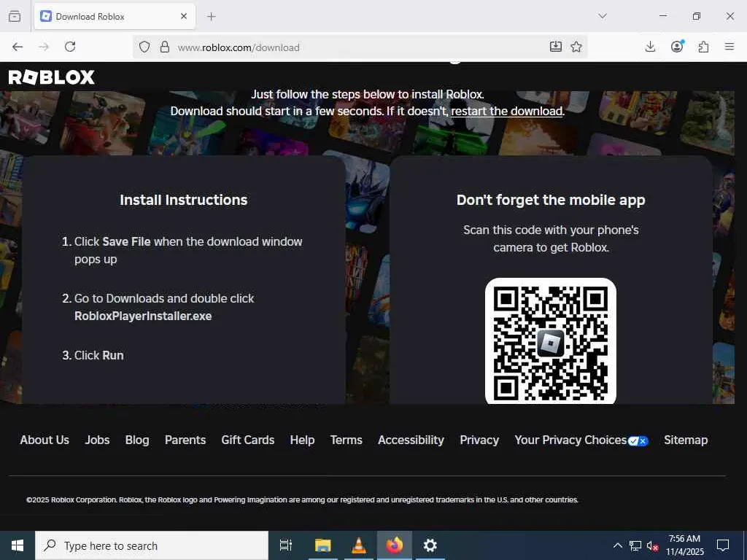Go back with the browser back arrow

(x=18, y=47)
